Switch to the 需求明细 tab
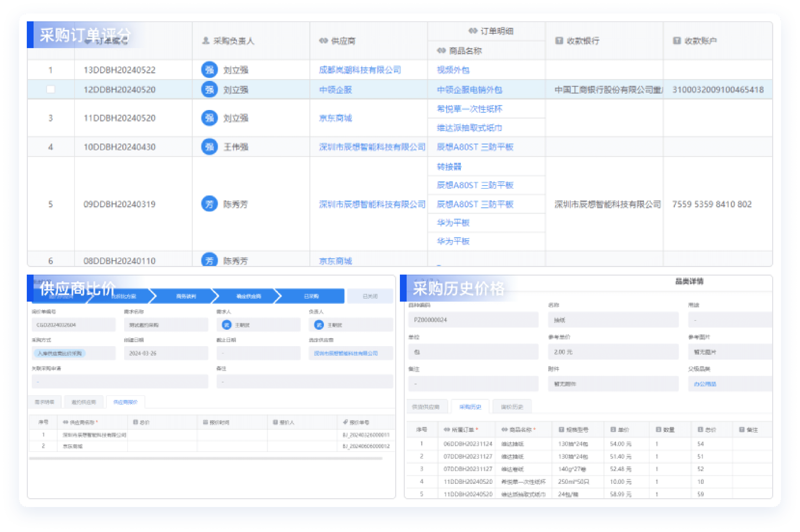The width and height of the screenshot is (800, 532). click(x=44, y=402)
